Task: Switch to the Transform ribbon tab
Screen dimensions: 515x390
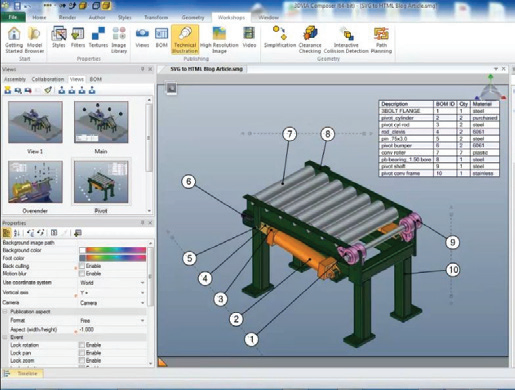Action: (156, 17)
